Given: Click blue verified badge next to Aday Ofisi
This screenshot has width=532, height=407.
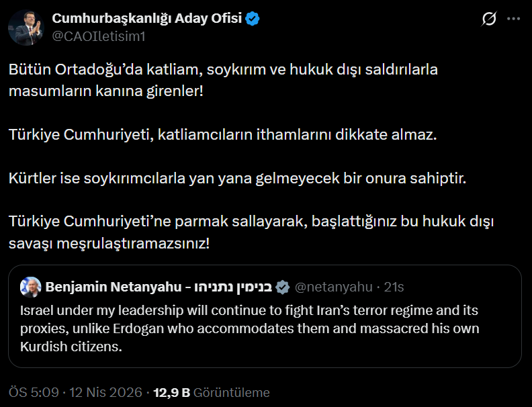Looking at the screenshot, I should click(253, 19).
